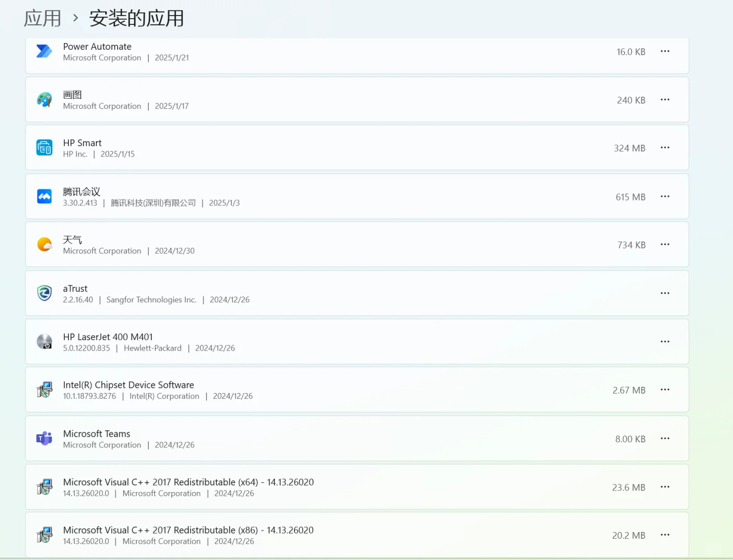Open more actions for 天气
Image resolution: width=733 pixels, height=560 pixels.
(665, 244)
